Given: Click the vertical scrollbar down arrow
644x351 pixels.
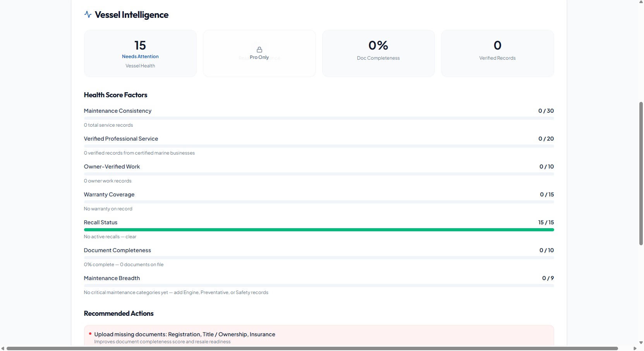Looking at the screenshot, I should tap(641, 342).
